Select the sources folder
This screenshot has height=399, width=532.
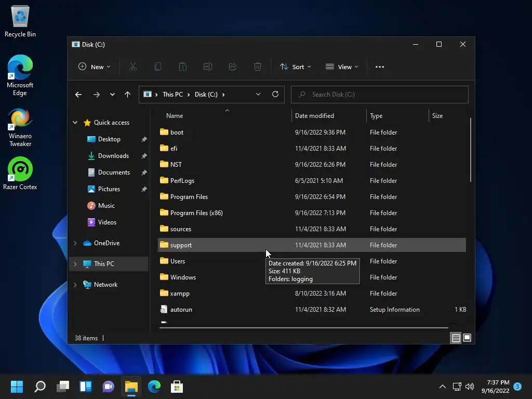312,229
